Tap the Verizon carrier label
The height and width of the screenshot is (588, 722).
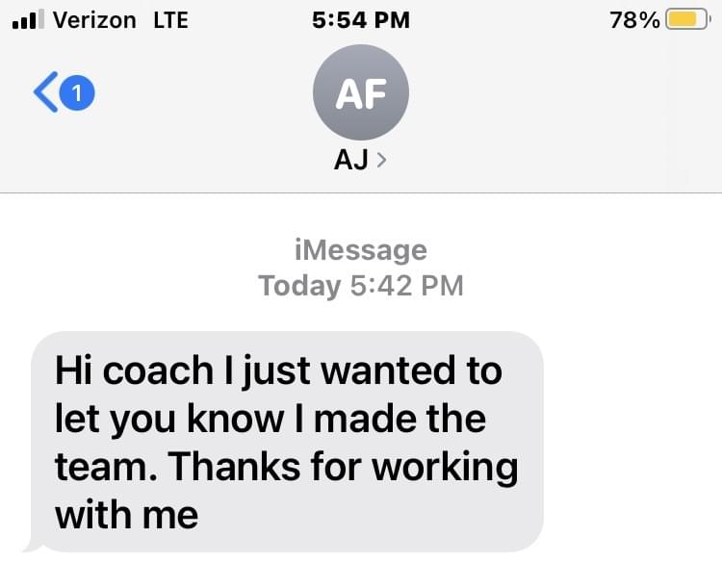pos(94,19)
